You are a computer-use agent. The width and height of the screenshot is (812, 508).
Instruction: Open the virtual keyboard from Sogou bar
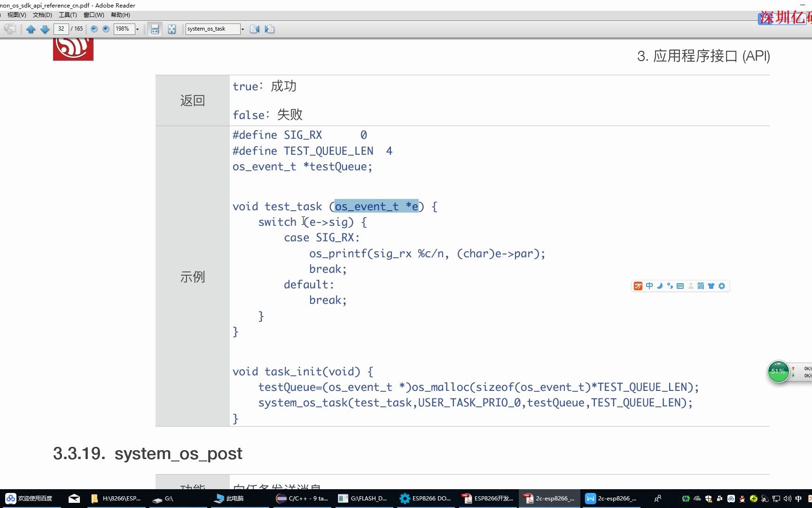680,286
